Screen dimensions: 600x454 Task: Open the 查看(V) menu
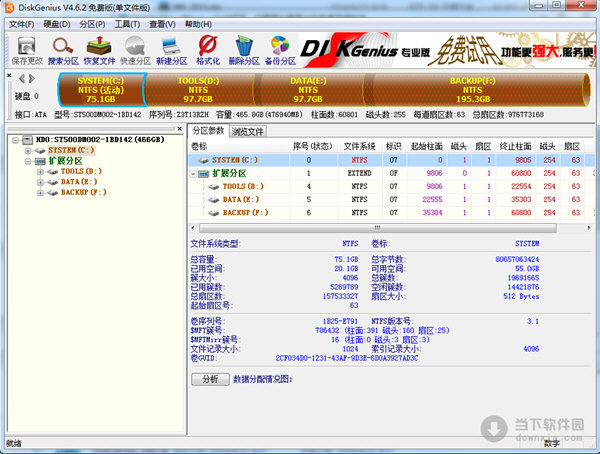coord(162,24)
